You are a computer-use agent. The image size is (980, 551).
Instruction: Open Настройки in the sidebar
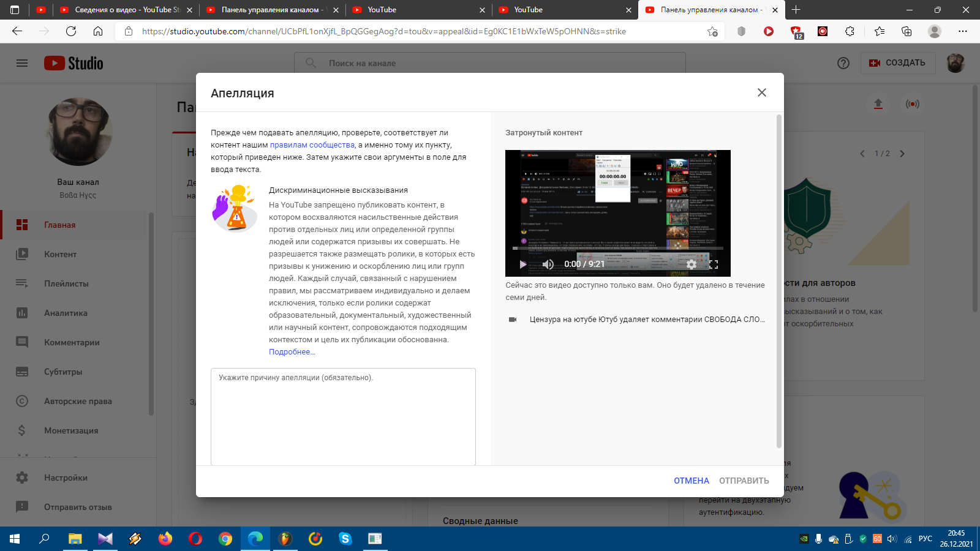pyautogui.click(x=73, y=478)
